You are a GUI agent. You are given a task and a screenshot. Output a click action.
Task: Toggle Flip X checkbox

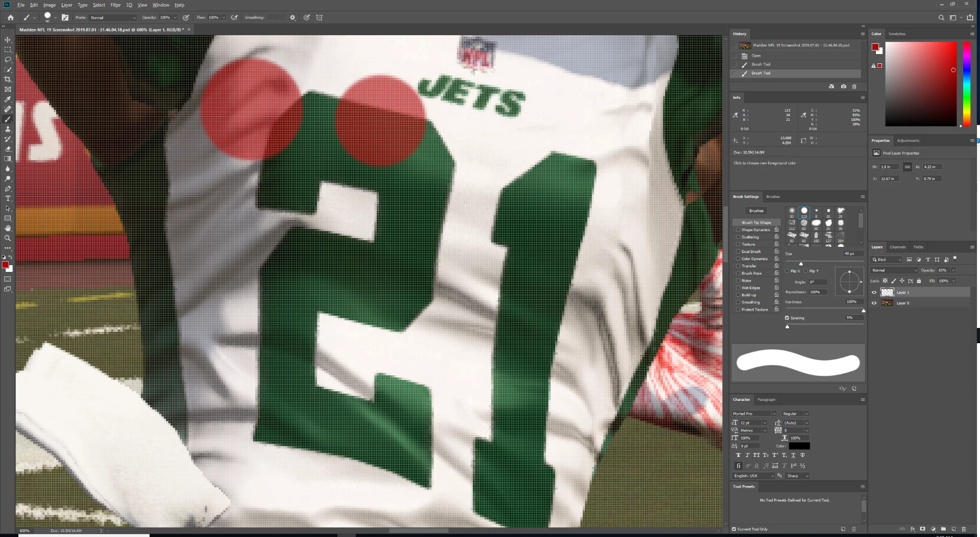click(787, 271)
